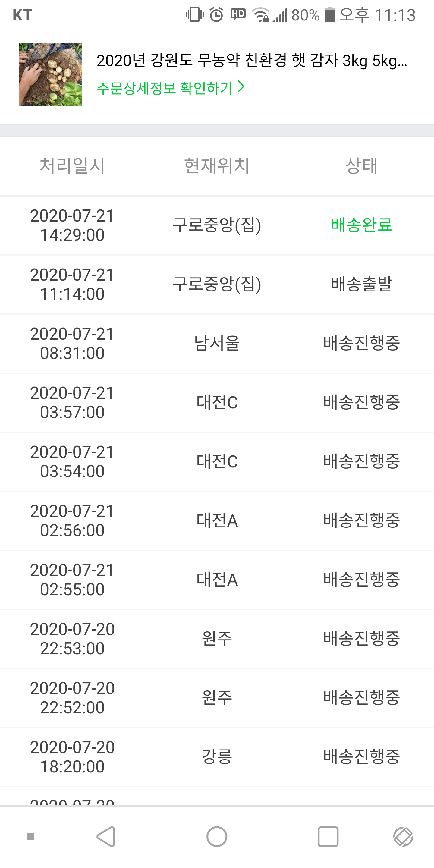
Task: Select the 남서울 location row
Action: pos(217,343)
